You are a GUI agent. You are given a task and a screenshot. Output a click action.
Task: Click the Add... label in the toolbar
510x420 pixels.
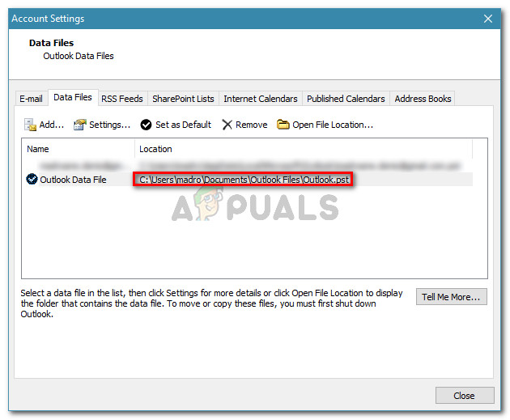[52, 125]
